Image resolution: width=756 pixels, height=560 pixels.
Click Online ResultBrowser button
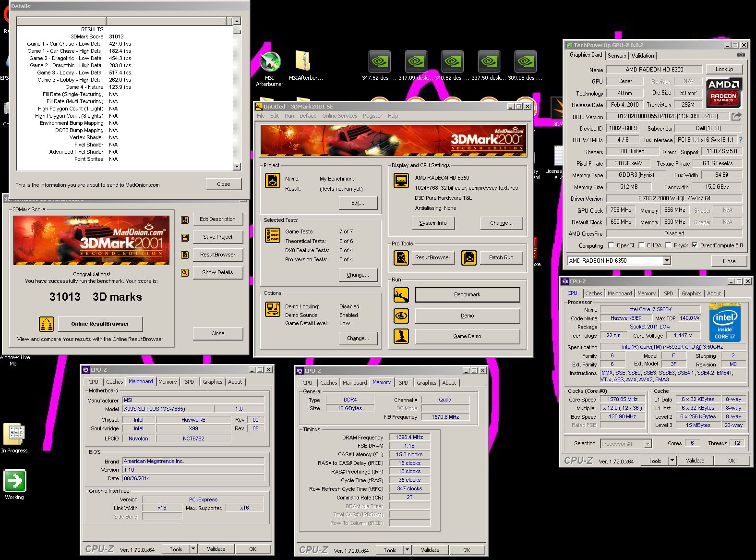[x=100, y=324]
